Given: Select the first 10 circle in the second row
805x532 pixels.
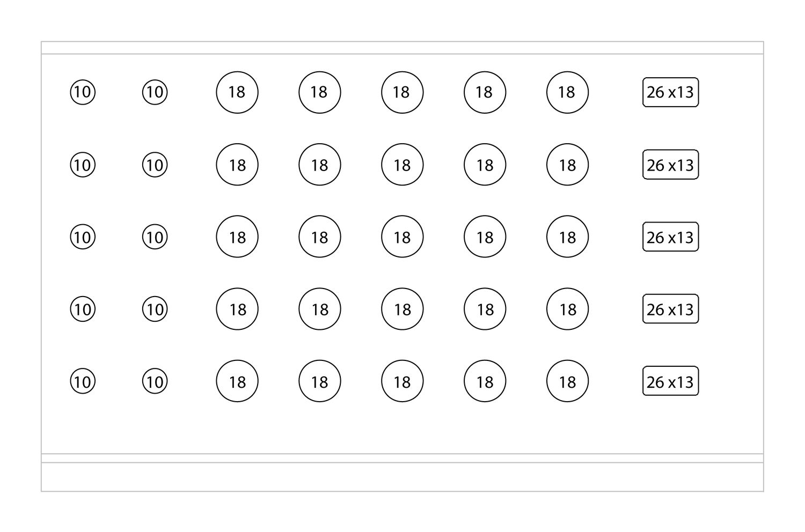Looking at the screenshot, I should coord(83,165).
